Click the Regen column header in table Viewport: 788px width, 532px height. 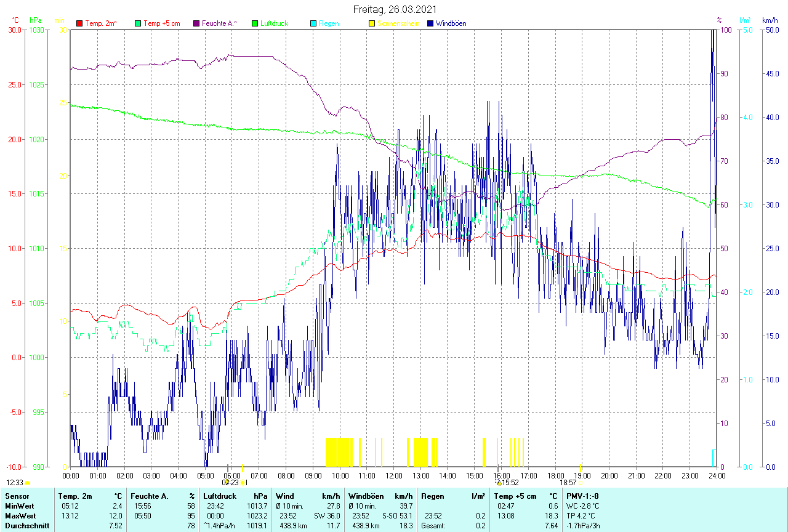click(433, 496)
